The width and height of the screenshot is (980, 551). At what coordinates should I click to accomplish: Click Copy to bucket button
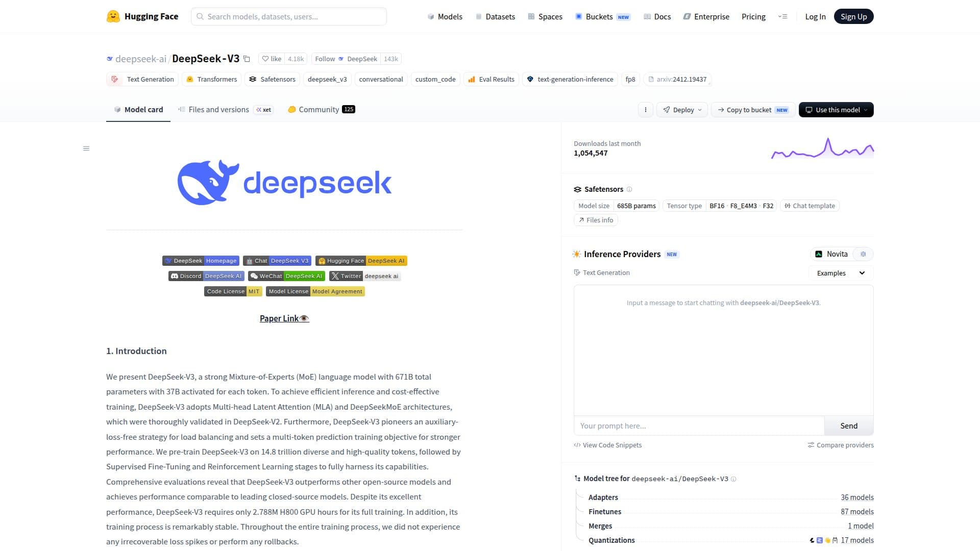pyautogui.click(x=753, y=110)
